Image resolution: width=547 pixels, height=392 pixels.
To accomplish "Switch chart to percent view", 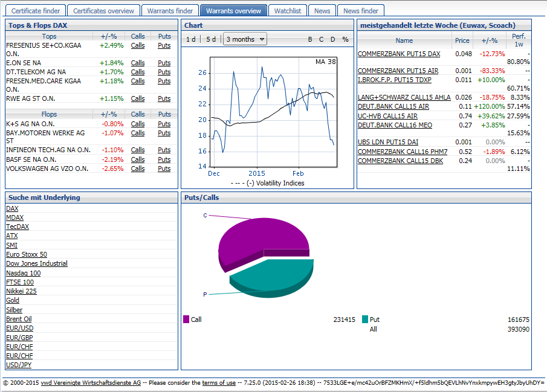I will click(x=345, y=39).
